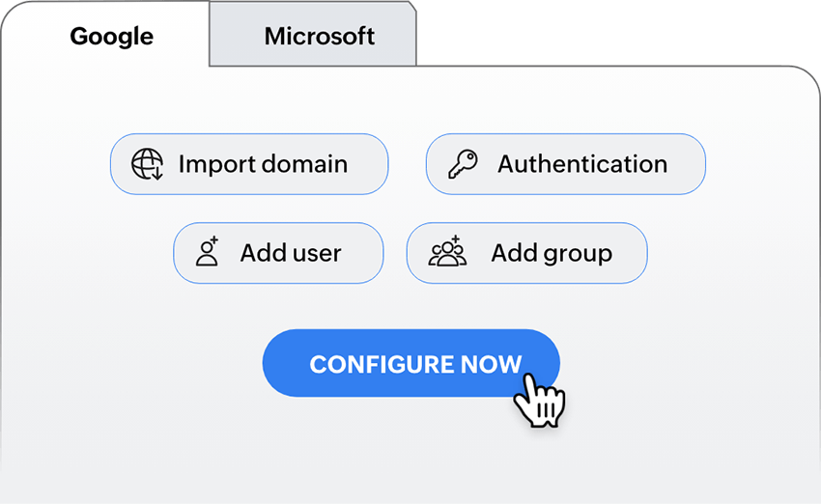Click the "Authentication" text label
The height and width of the screenshot is (504, 821).
point(582,164)
